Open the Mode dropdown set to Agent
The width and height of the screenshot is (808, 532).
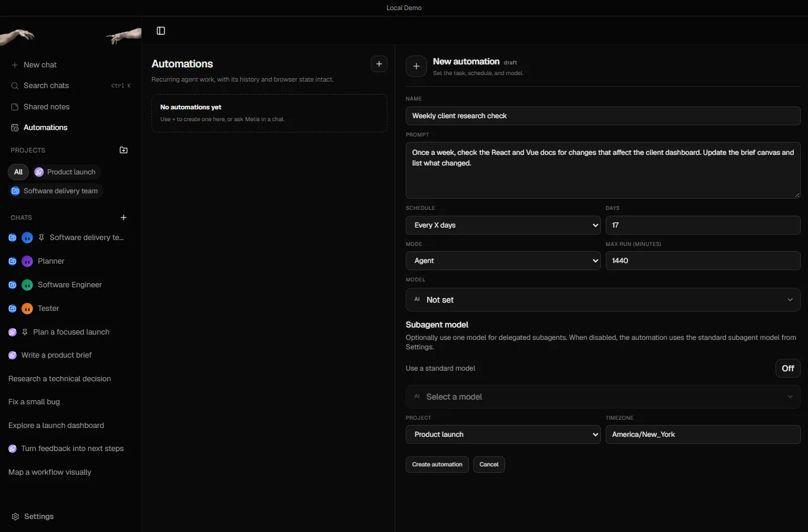click(x=503, y=261)
